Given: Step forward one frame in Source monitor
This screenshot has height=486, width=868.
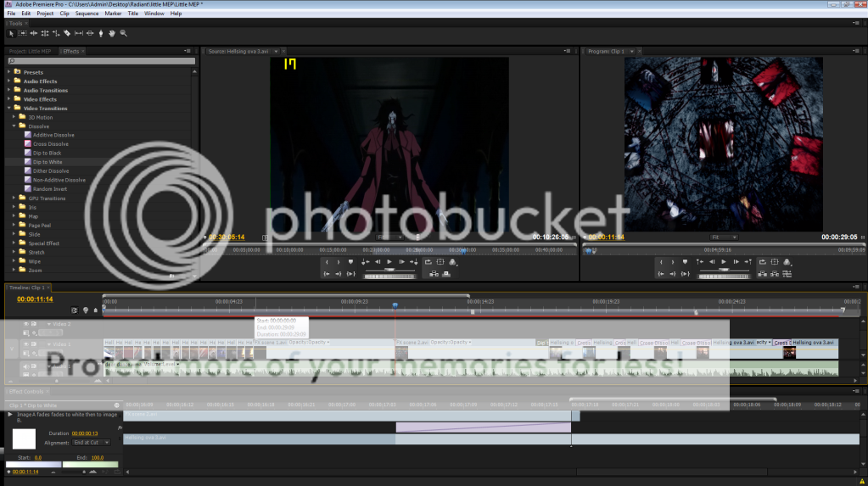Looking at the screenshot, I should (402, 262).
